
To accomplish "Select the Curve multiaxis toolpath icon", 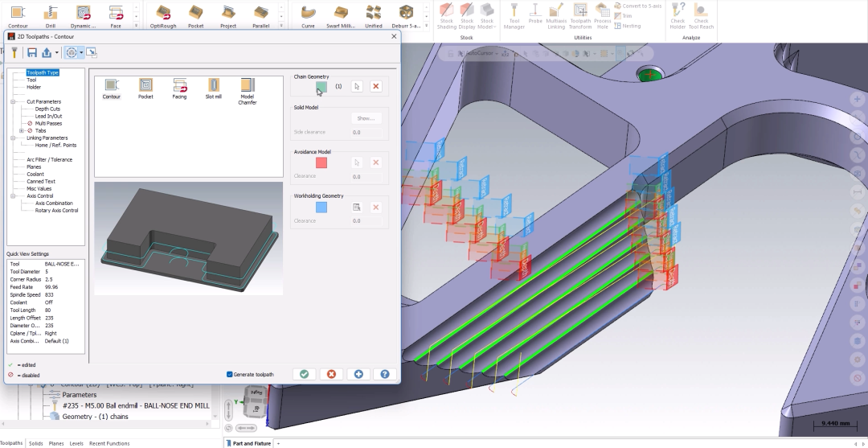I will point(308,16).
